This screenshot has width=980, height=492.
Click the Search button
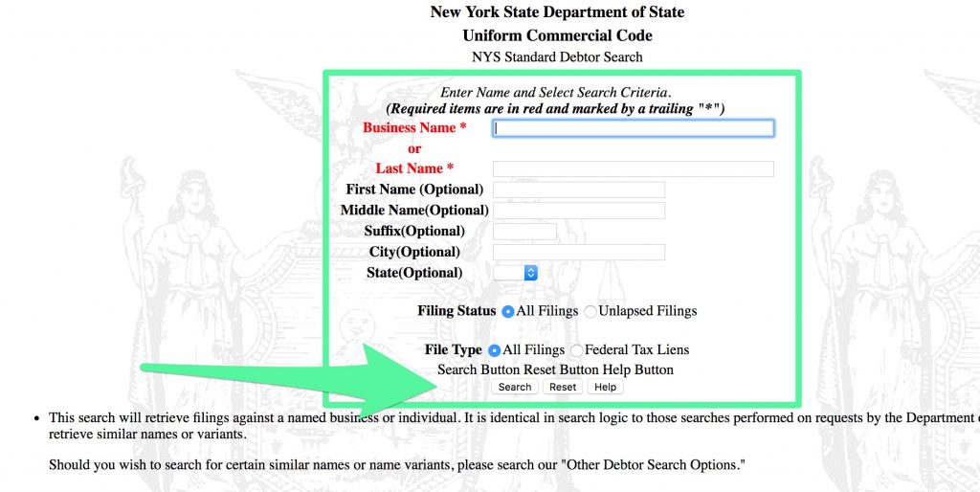pos(515,387)
